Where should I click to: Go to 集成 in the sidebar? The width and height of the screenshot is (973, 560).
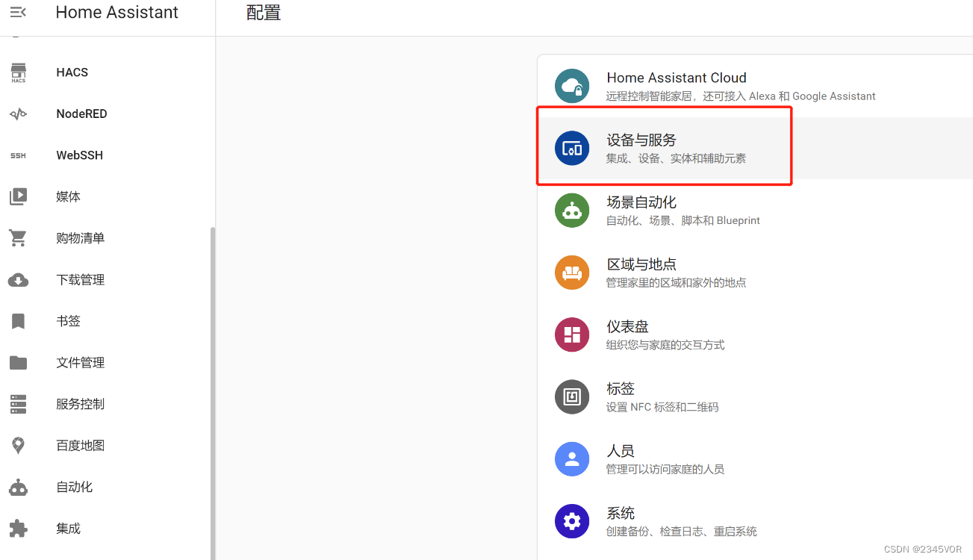coord(68,529)
